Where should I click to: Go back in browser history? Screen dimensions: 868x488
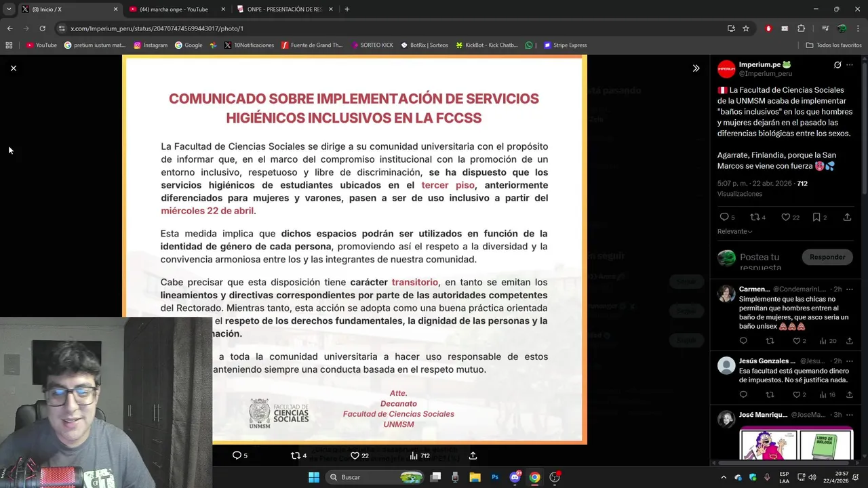point(9,28)
